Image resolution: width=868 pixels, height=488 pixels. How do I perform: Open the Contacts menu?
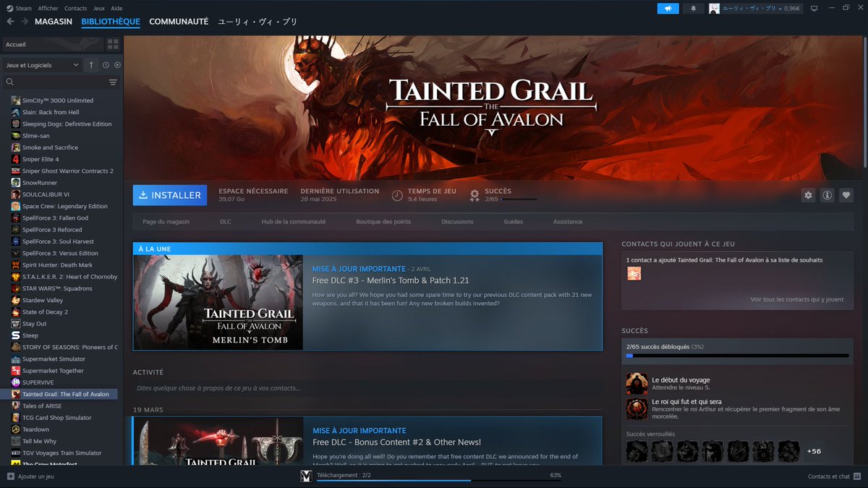pos(75,8)
